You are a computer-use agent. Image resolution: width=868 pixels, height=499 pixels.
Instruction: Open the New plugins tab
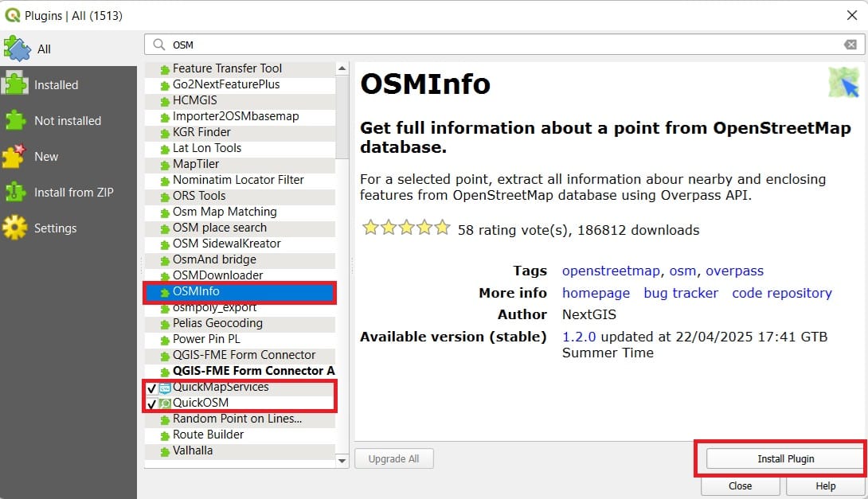68,157
